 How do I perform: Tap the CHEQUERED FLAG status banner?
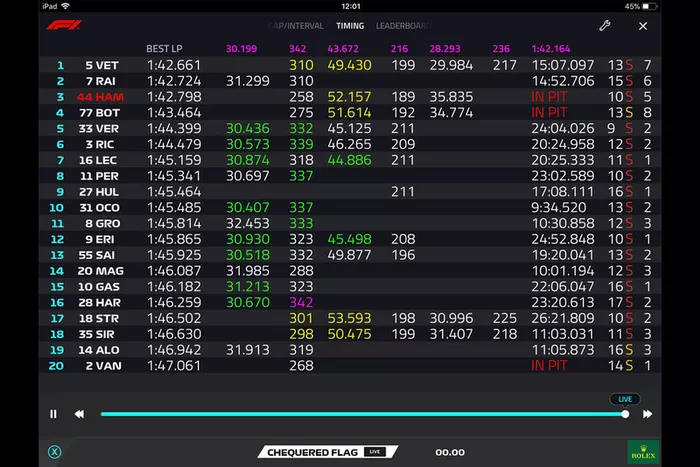click(328, 452)
